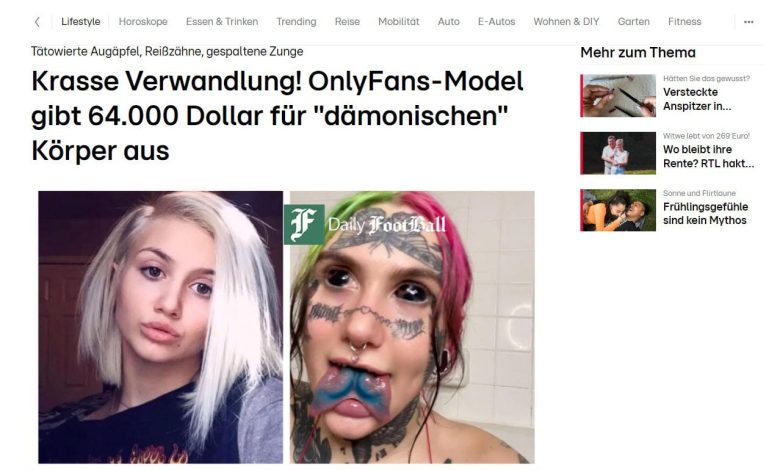Viewport: 780px width, 470px height.
Task: Select Wohnen & DIY in navigation
Action: [x=567, y=22]
